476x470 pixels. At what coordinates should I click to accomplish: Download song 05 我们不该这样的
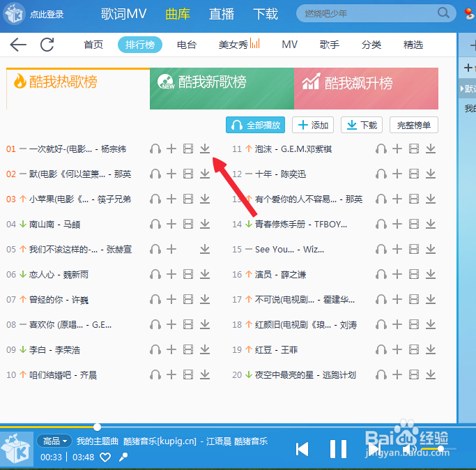[x=205, y=249]
